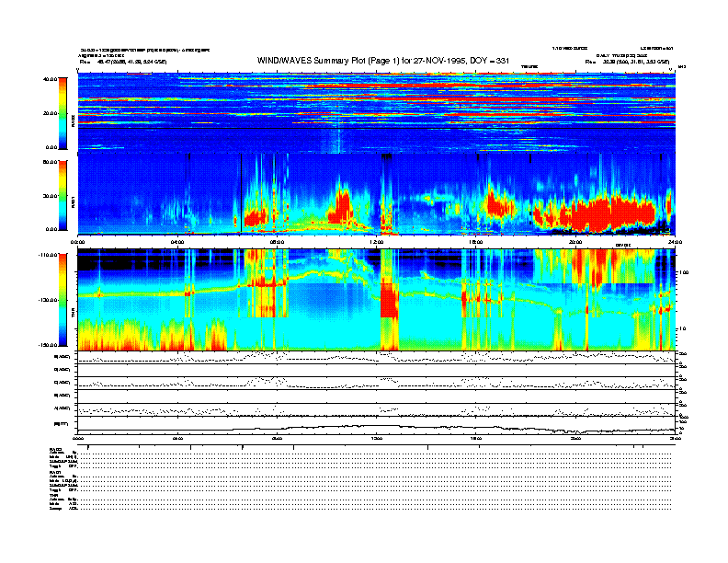Click the 20.00 label on RAD2 scale
This screenshot has width=728, height=563.
(51, 113)
